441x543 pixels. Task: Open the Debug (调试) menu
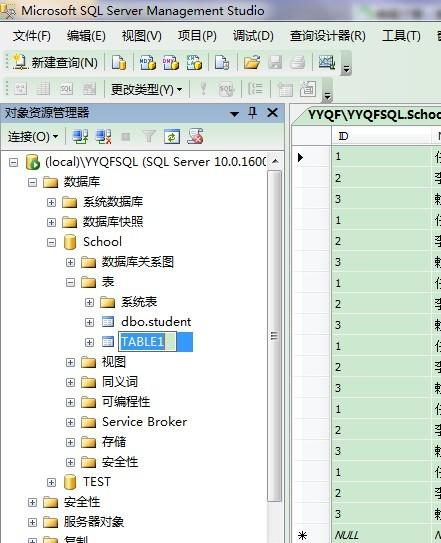pyautogui.click(x=253, y=36)
